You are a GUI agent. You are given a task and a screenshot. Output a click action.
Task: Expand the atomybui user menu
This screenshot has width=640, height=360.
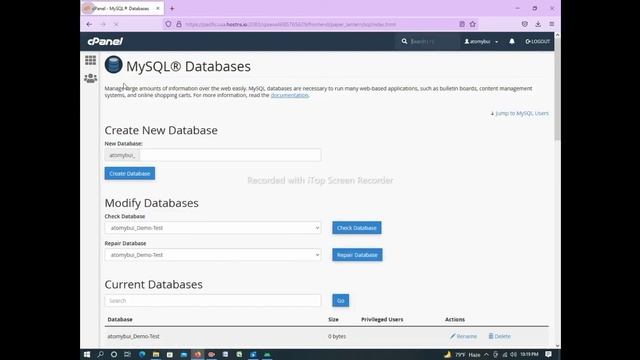click(x=481, y=41)
